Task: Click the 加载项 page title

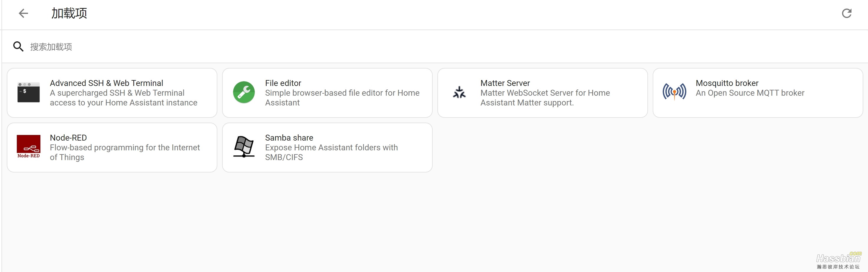Action: [69, 14]
